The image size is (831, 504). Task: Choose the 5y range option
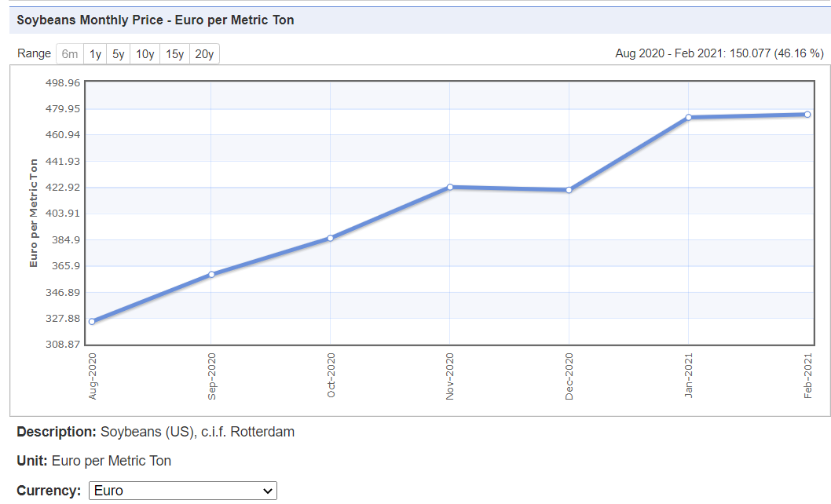119,54
